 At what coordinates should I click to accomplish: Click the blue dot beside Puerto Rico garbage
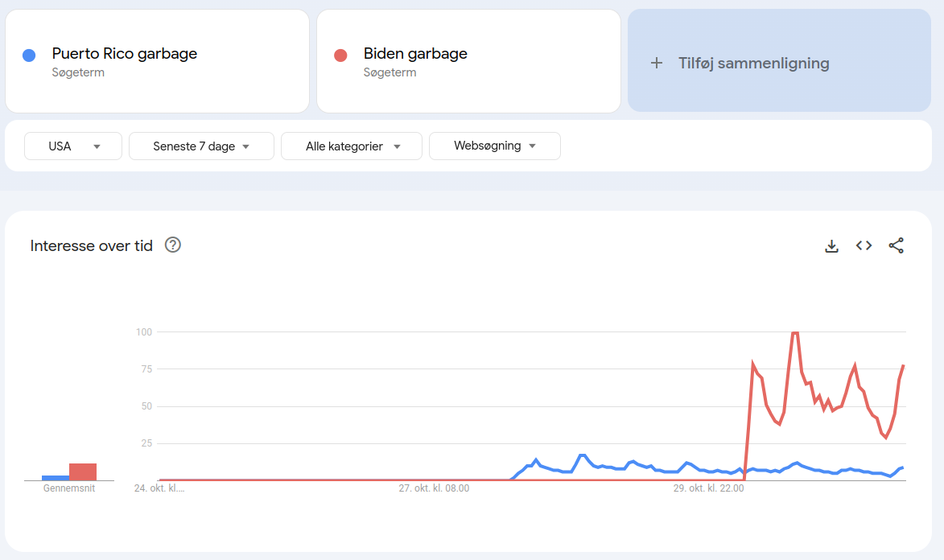(29, 56)
